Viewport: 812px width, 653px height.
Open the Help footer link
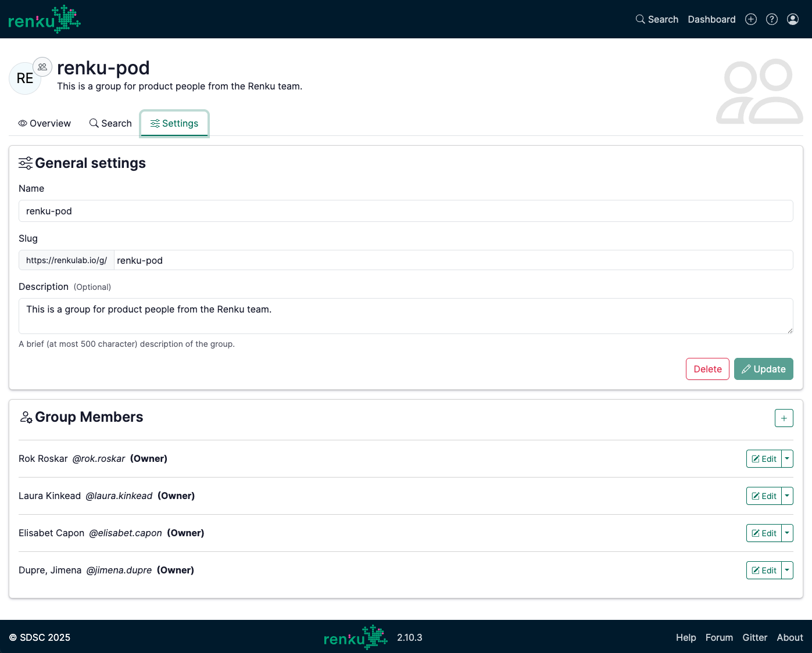[686, 637]
